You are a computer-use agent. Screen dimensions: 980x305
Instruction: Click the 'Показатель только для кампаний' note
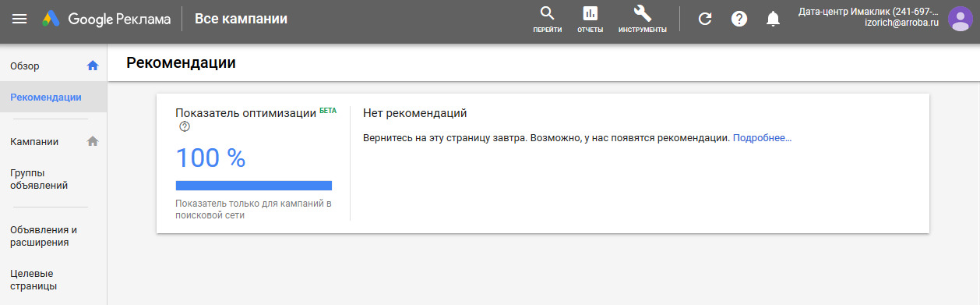tap(254, 210)
